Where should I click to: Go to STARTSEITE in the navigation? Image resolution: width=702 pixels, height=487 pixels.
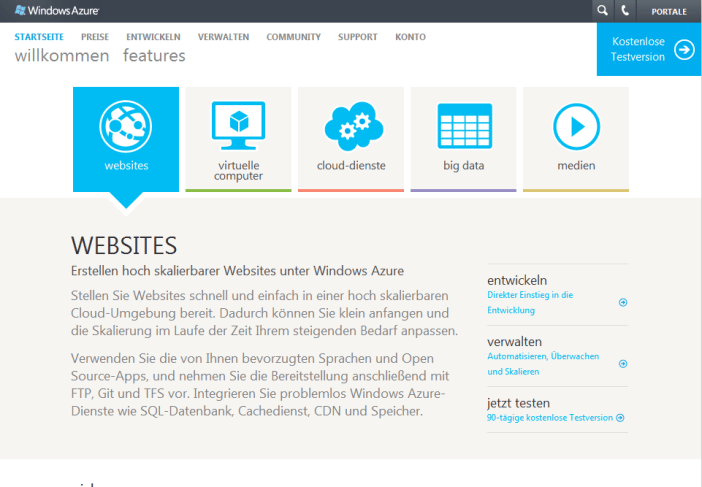39,37
